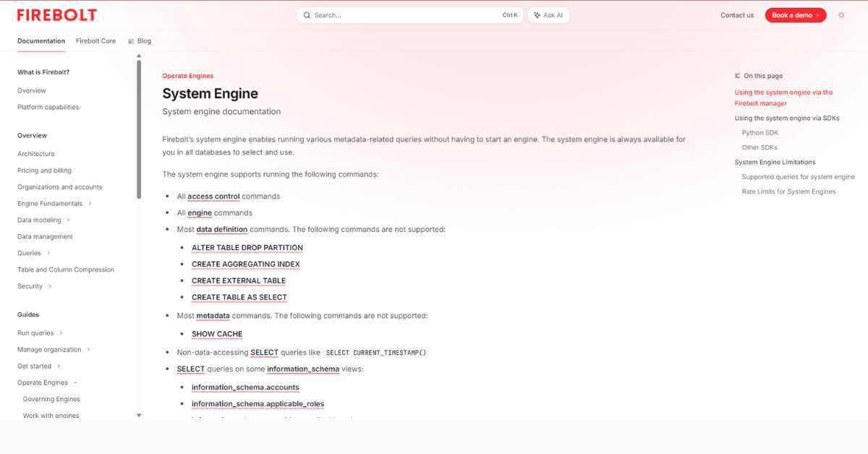Expand Engine Fundamentals chevron
The width and height of the screenshot is (868, 454).
(91, 204)
